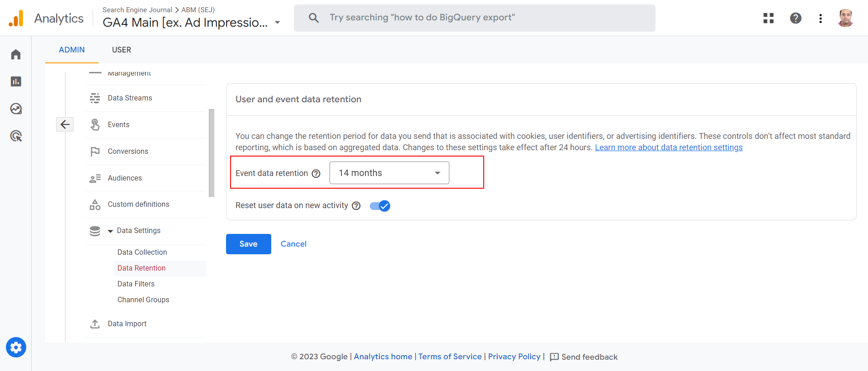This screenshot has width=868, height=371.
Task: Click the Save button
Action: pos(248,244)
